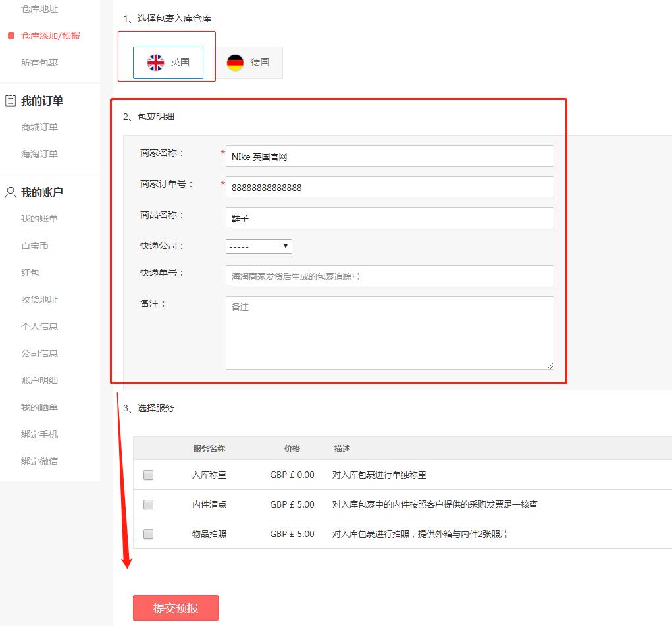
Task: Enable the 物品拍照 photo service
Action: pyautogui.click(x=148, y=534)
